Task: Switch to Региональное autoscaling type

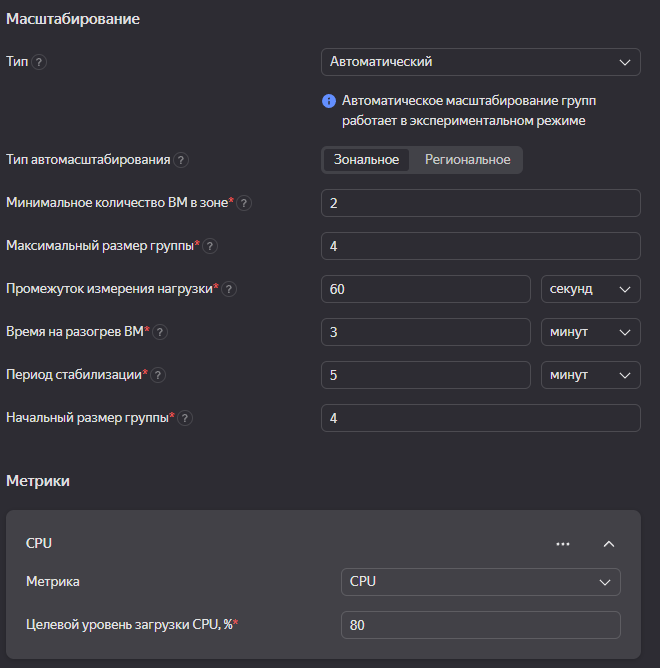Action: click(467, 160)
